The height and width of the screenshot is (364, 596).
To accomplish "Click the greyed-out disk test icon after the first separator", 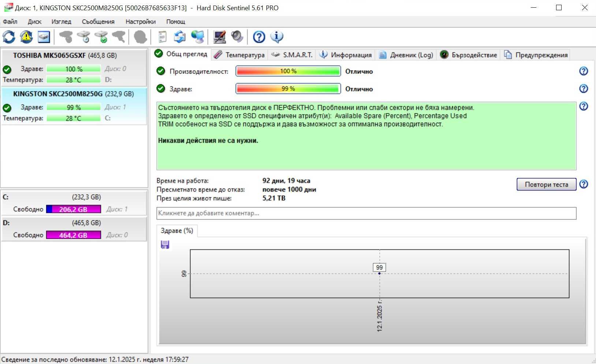I will coord(66,37).
